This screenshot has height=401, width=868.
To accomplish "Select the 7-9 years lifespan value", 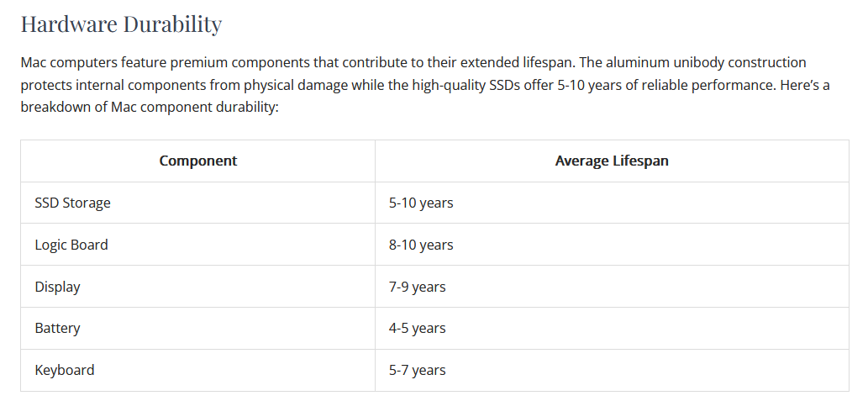I will click(417, 287).
